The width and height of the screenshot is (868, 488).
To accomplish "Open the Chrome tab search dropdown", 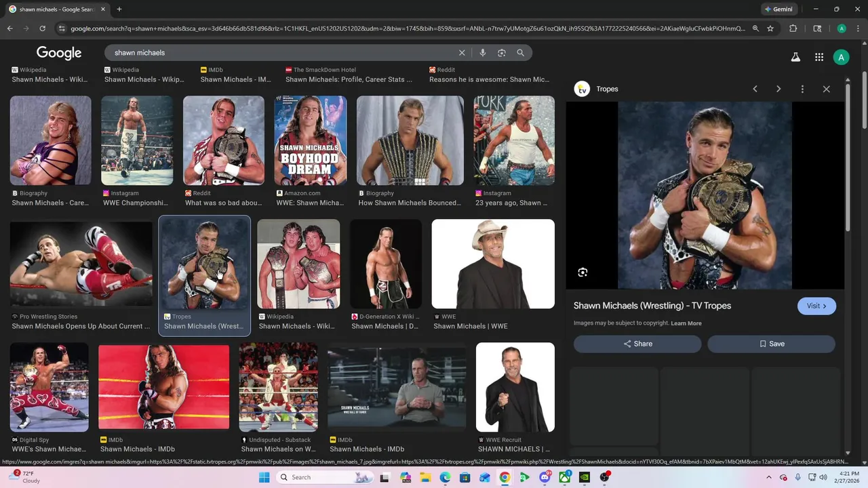I will pos(817,28).
